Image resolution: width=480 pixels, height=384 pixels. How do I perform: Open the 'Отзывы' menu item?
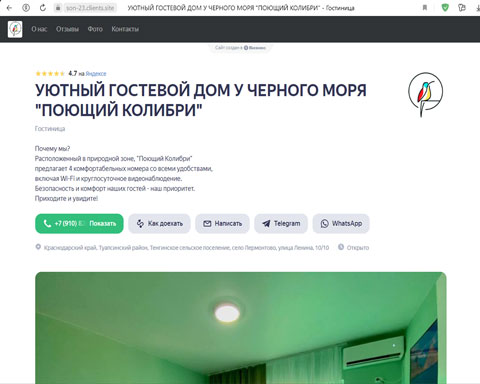click(67, 29)
